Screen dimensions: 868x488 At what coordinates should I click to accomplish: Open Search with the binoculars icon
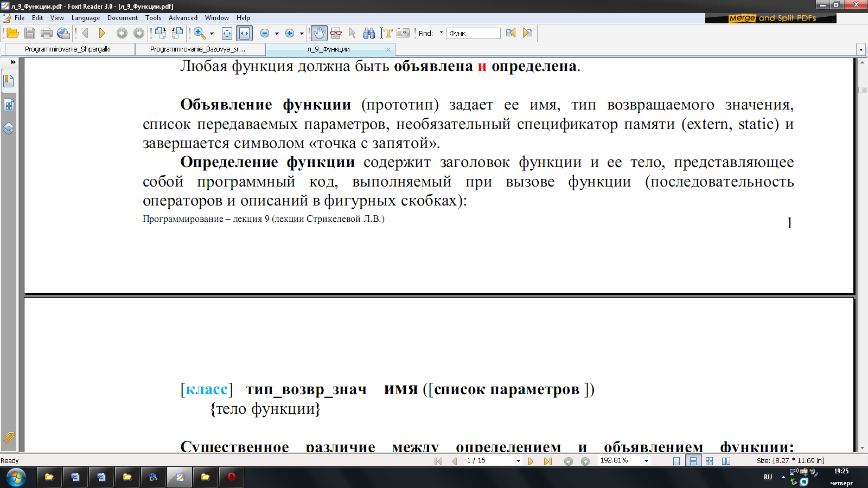(x=369, y=33)
